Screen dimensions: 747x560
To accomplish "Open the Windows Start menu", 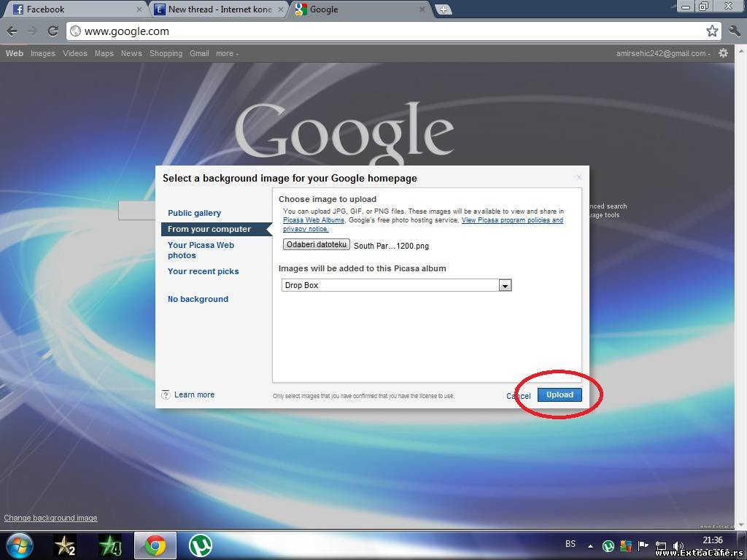I will point(19,545).
